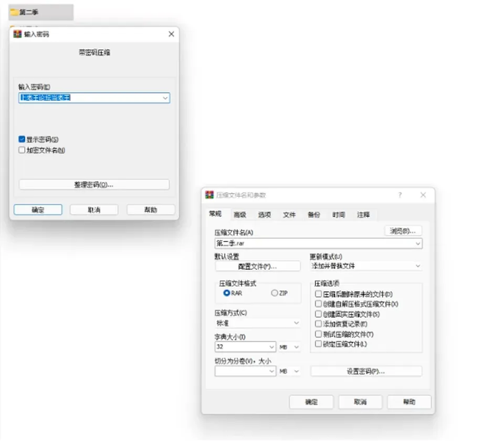Image resolution: width=504 pixels, height=441 pixels.
Task: Click the 浏览(B)... browse button
Action: pos(403,231)
